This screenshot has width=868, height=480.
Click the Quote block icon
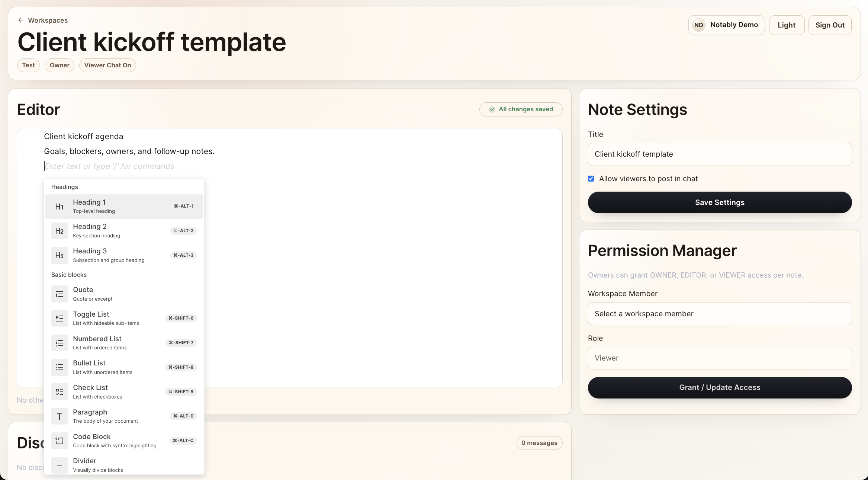coord(59,294)
